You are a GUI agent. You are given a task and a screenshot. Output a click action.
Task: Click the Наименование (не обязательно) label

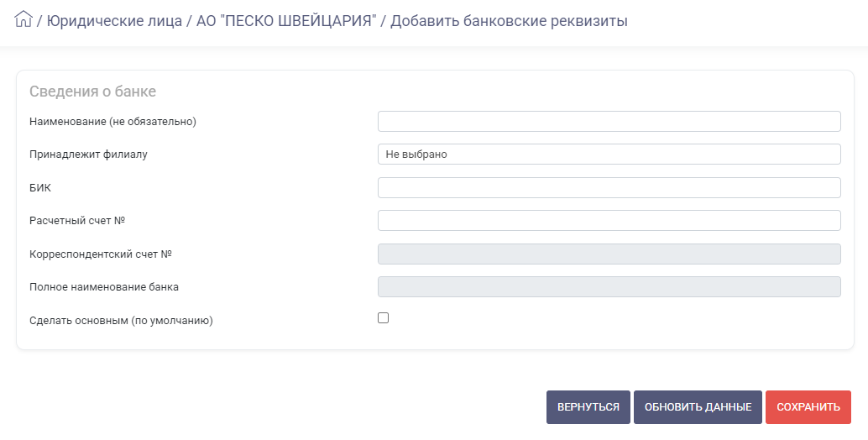[x=113, y=122]
